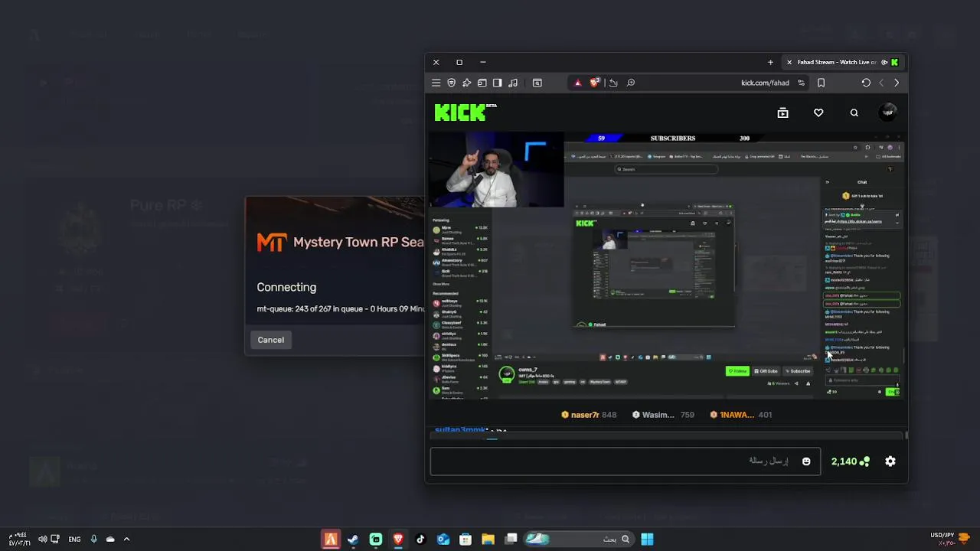Open chat settings gear
The image size is (980, 551).
point(890,461)
